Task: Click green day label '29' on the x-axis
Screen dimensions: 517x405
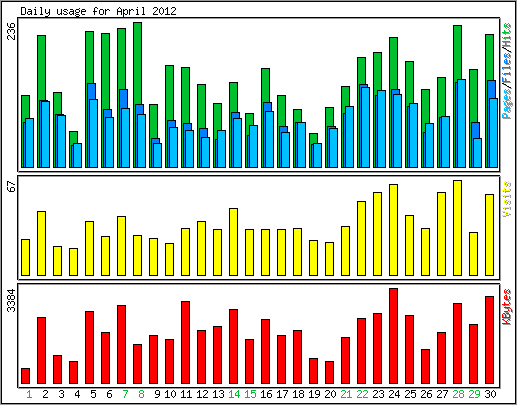Action: click(474, 395)
